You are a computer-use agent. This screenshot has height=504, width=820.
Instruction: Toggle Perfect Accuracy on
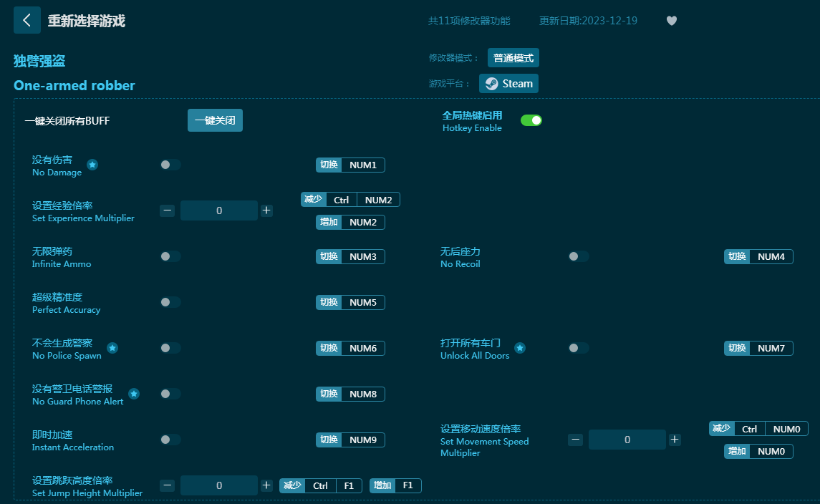pyautogui.click(x=170, y=302)
